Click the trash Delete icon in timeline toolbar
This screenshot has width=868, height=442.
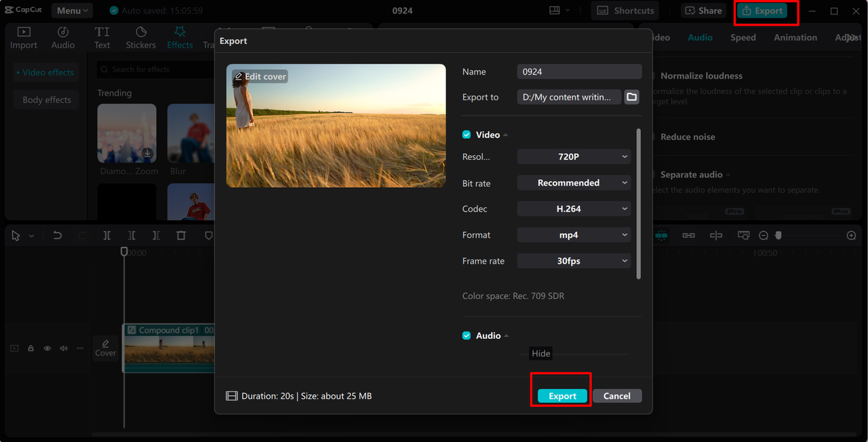point(181,235)
